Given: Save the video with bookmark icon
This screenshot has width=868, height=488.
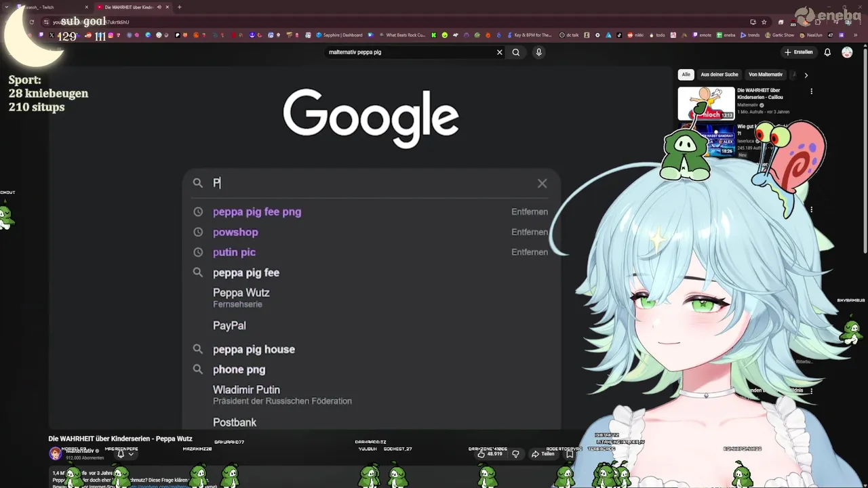Looking at the screenshot, I should tap(570, 453).
